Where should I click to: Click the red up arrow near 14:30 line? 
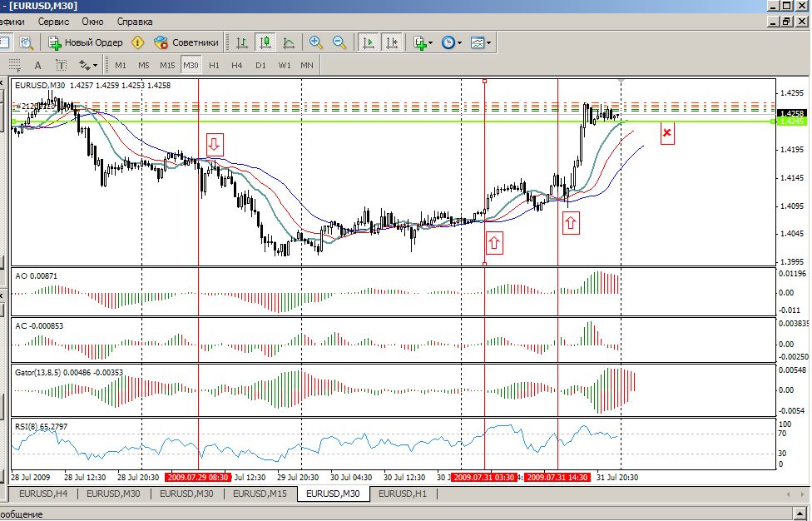tap(571, 223)
